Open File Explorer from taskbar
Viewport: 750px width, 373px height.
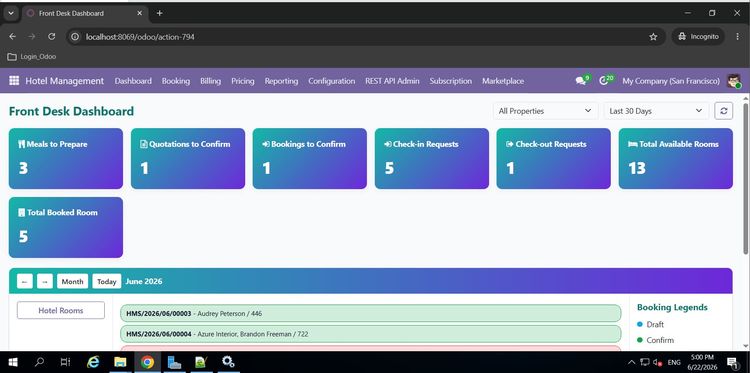click(x=120, y=362)
